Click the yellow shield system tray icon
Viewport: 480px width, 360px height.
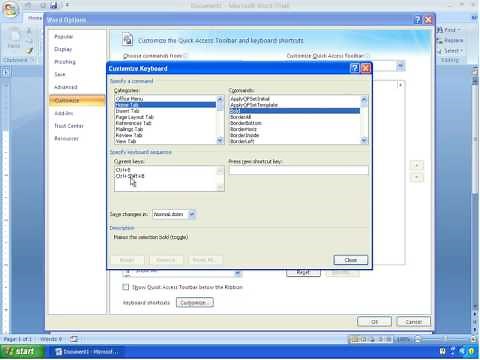point(471,351)
